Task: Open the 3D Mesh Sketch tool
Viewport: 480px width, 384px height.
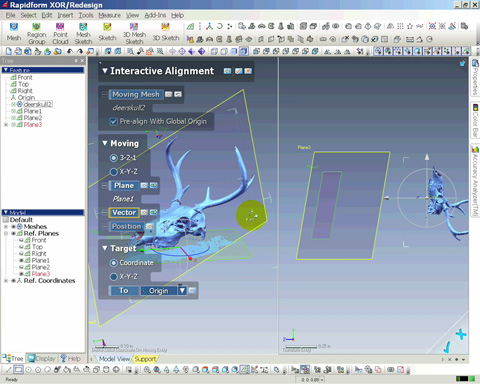Action: 134,33
